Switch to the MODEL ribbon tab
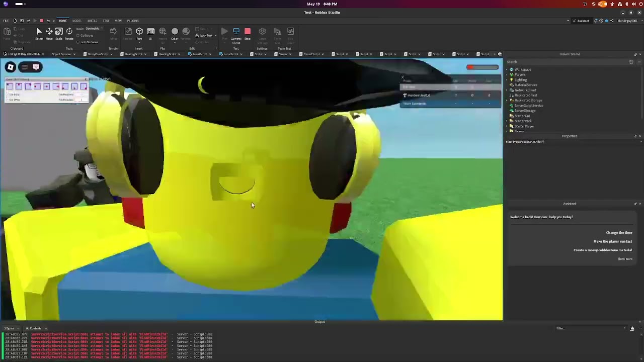This screenshot has height=362, width=644. click(77, 21)
